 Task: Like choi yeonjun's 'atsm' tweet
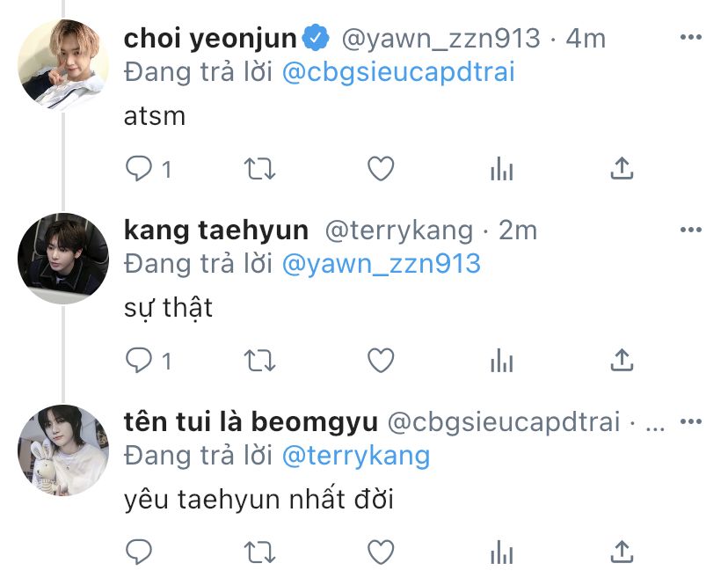tap(381, 168)
